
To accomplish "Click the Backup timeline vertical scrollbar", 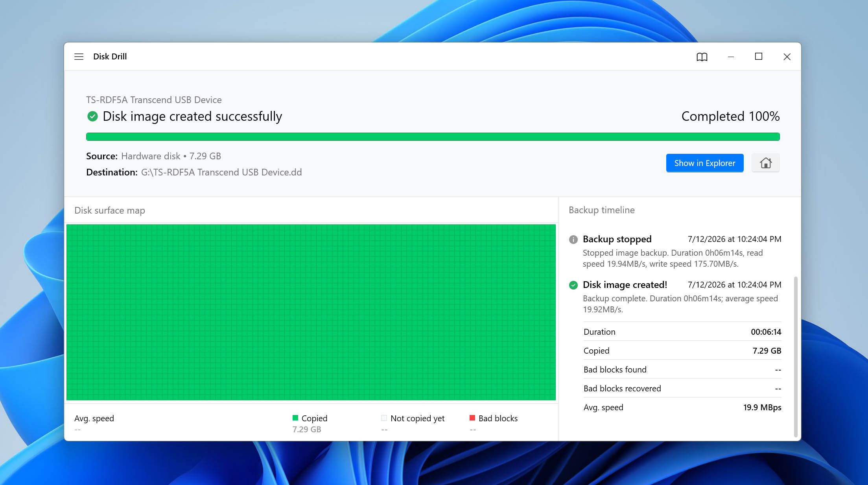I will (796, 357).
